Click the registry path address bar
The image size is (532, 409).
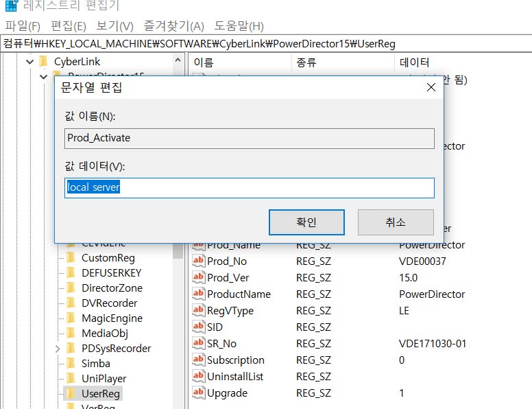[266, 43]
